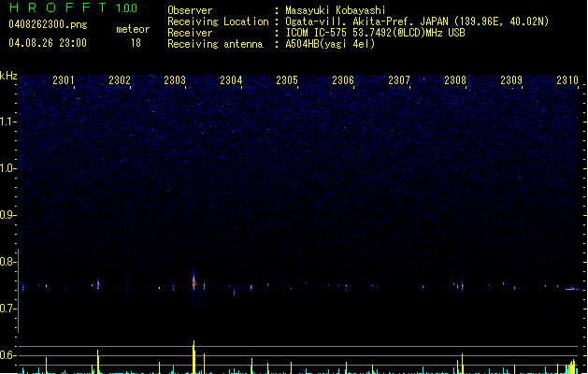Click the 2309 time marker
This screenshot has width=588, height=374.
[x=511, y=80]
